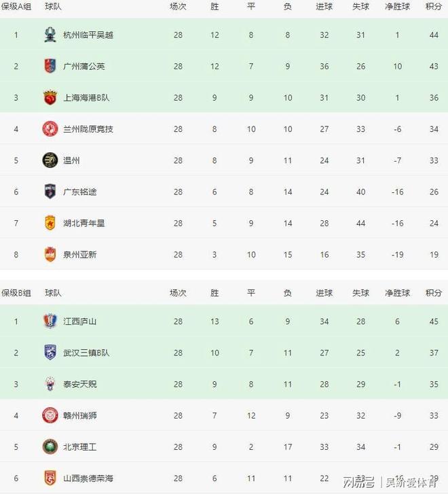Click the 杭州临平吴越 team logo
The height and width of the screenshot is (494, 448).
[50, 35]
